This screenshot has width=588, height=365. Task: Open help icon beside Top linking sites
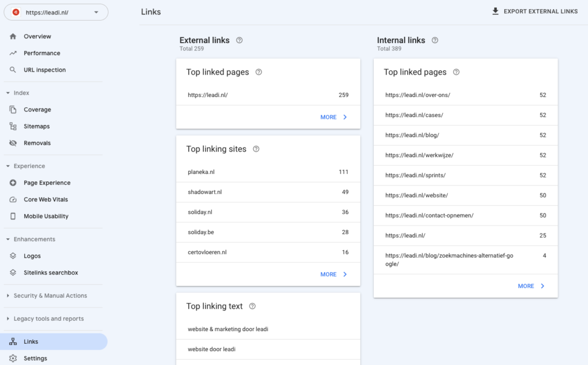click(256, 149)
